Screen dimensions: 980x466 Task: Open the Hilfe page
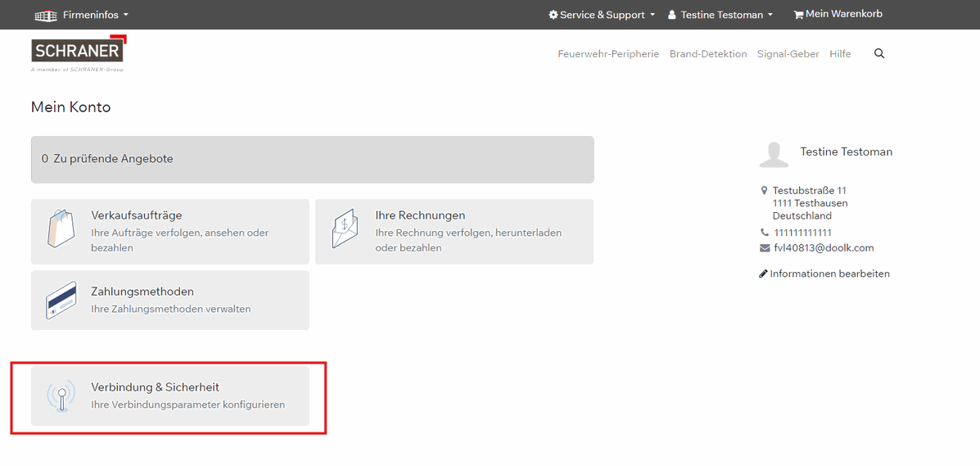(x=840, y=54)
